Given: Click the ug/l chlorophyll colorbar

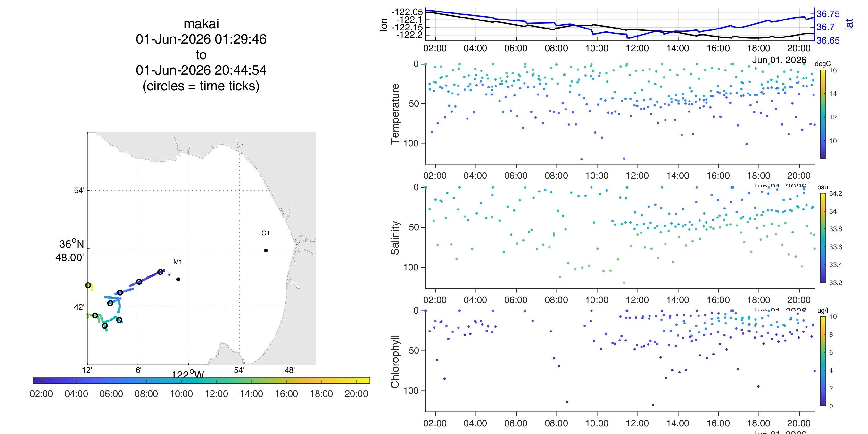Looking at the screenshot, I should [x=823, y=361].
